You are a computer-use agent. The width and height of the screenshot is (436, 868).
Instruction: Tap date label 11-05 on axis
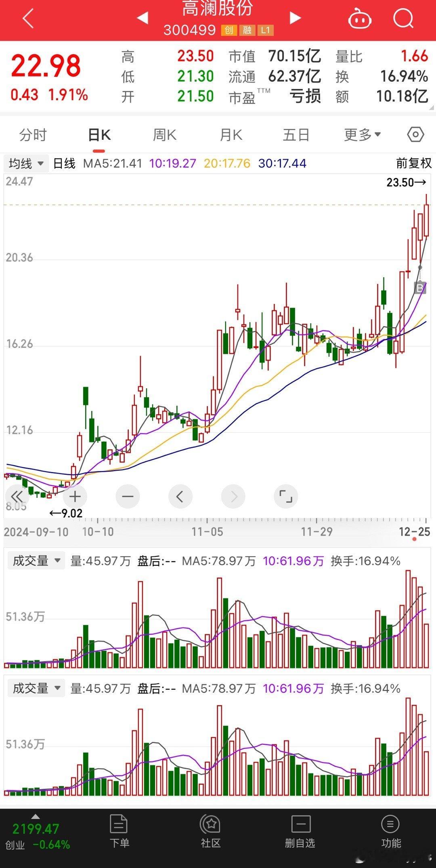coord(207,532)
